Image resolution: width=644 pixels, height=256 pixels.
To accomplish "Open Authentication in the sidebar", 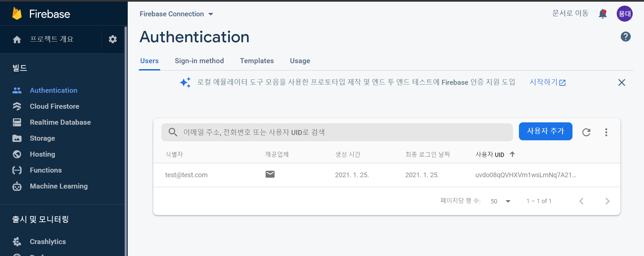I will click(54, 90).
